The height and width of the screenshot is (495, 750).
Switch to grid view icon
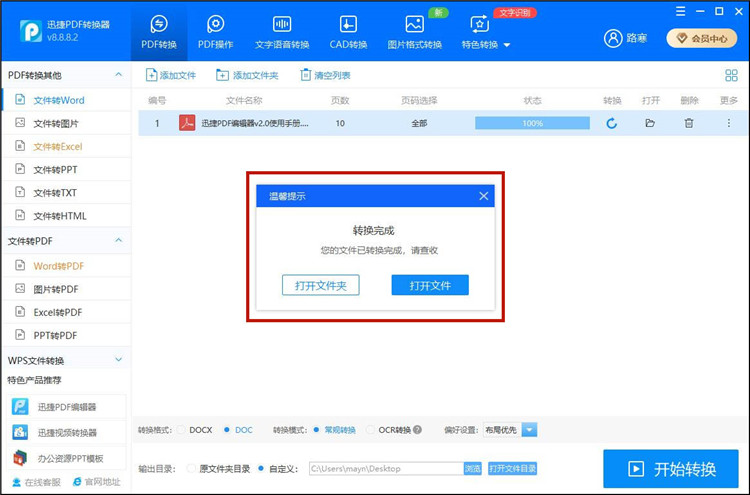pos(731,75)
